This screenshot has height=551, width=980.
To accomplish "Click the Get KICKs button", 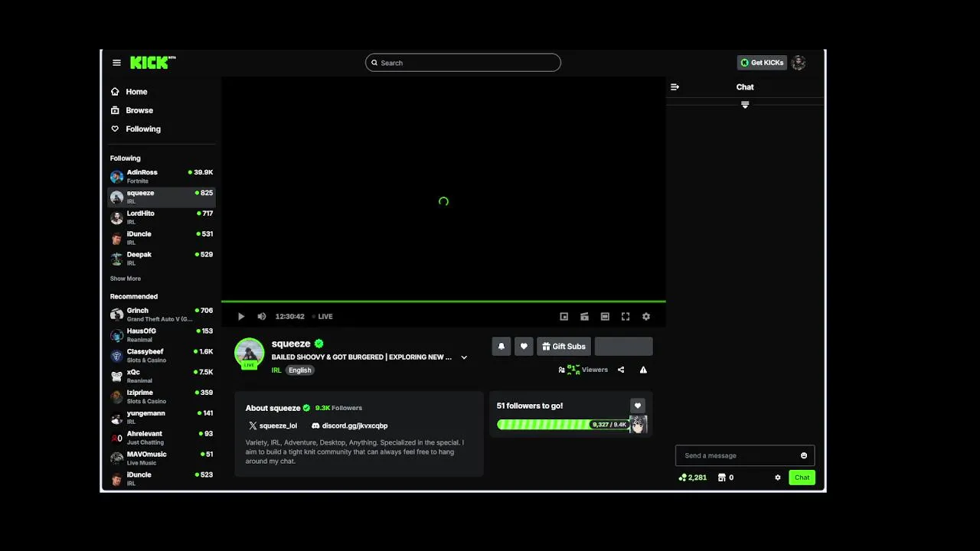I will pyautogui.click(x=762, y=63).
